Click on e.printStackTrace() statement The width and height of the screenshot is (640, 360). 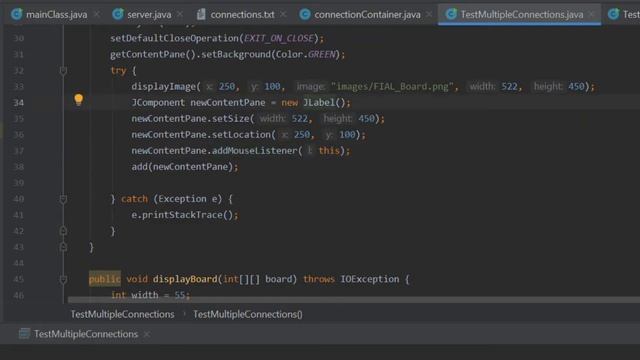(x=184, y=215)
